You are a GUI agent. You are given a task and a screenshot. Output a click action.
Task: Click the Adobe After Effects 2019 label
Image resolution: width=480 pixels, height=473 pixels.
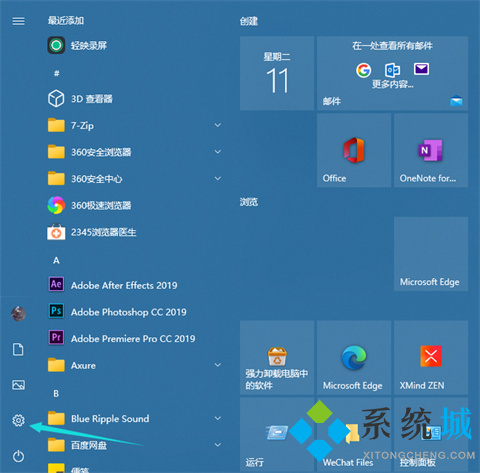pos(124,285)
